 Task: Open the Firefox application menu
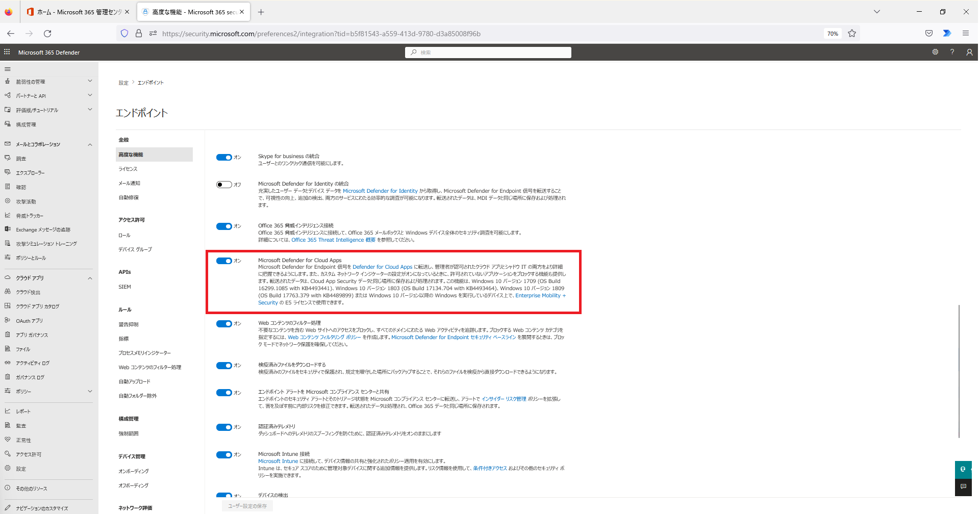click(965, 33)
